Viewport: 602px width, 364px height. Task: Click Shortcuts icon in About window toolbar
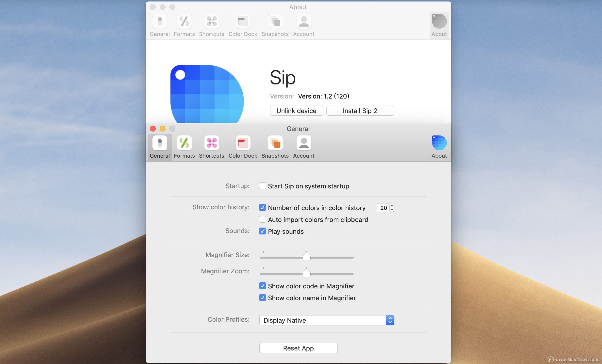(212, 25)
